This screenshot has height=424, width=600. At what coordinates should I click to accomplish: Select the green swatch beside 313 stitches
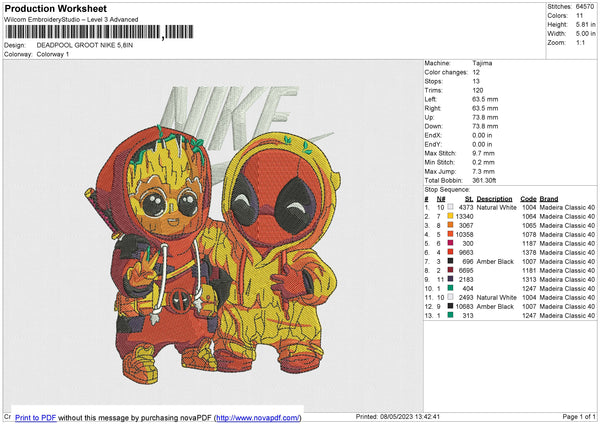coord(450,315)
